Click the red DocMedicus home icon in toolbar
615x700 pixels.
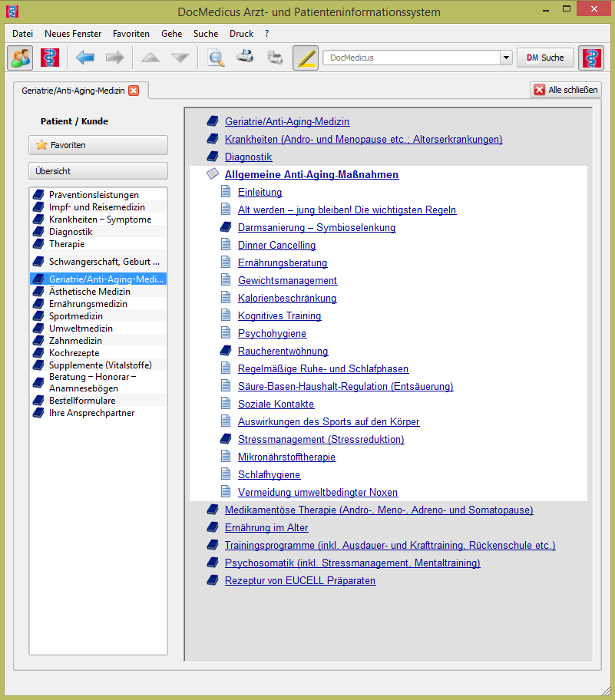50,58
